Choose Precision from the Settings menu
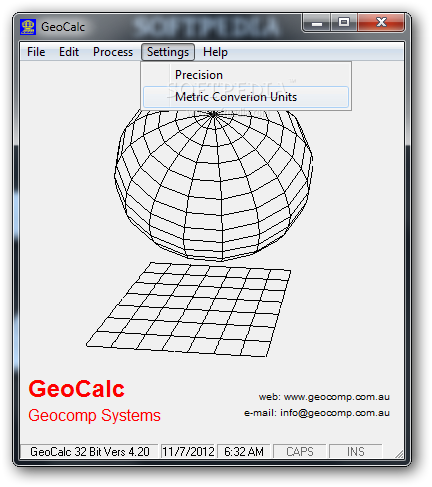432x487 pixels. pos(246,75)
